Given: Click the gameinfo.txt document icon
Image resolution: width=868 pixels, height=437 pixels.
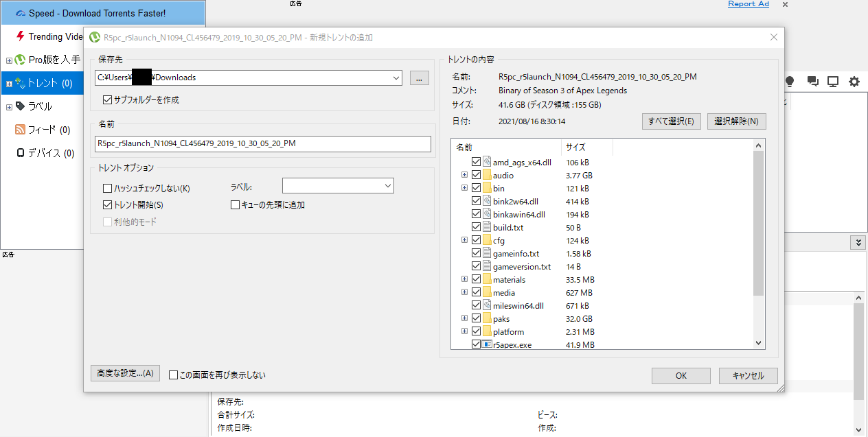Looking at the screenshot, I should [x=487, y=253].
